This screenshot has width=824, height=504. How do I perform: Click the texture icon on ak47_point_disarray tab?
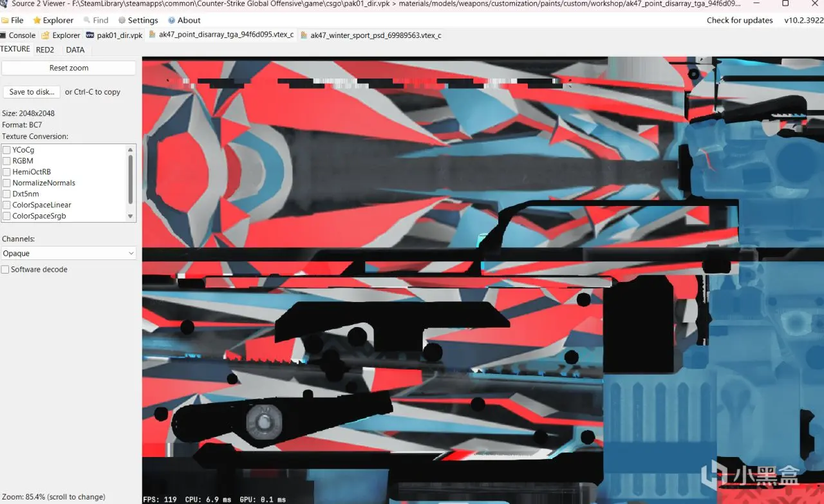click(152, 35)
